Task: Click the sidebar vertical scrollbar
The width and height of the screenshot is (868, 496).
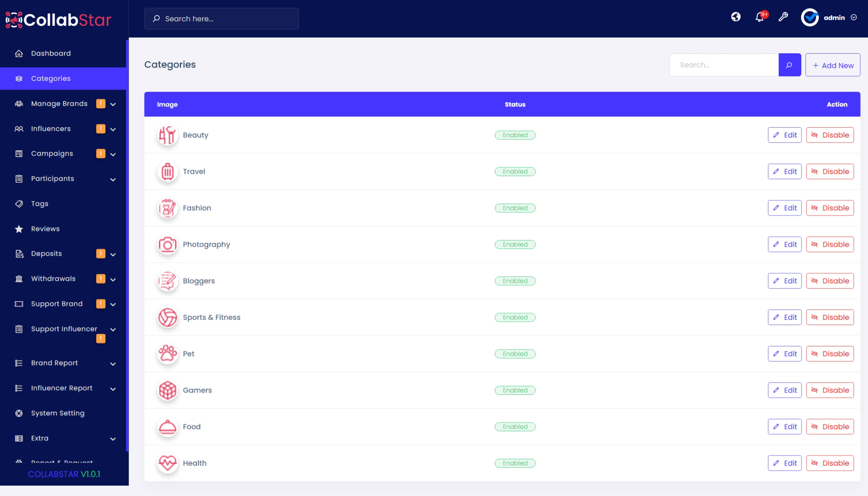Action: [127, 245]
